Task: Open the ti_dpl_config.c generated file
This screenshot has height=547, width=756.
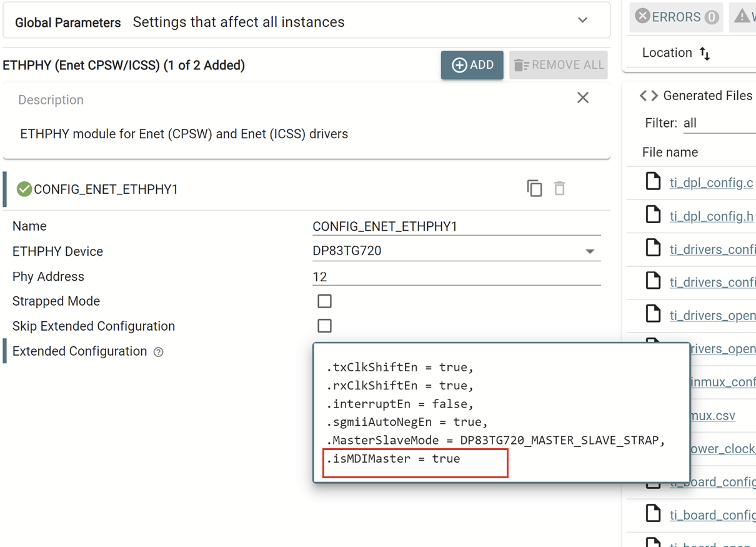Action: [x=711, y=183]
